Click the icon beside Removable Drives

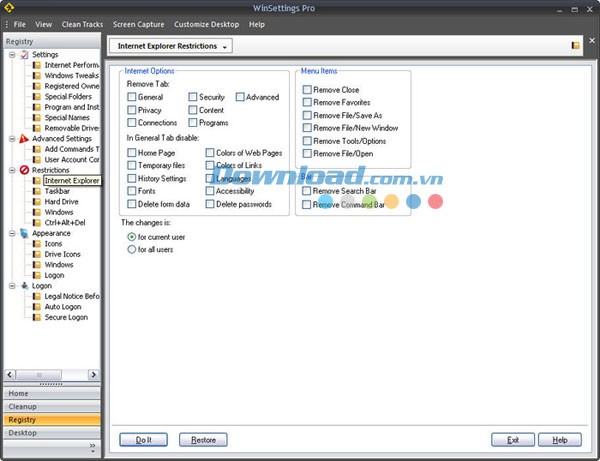click(37, 128)
